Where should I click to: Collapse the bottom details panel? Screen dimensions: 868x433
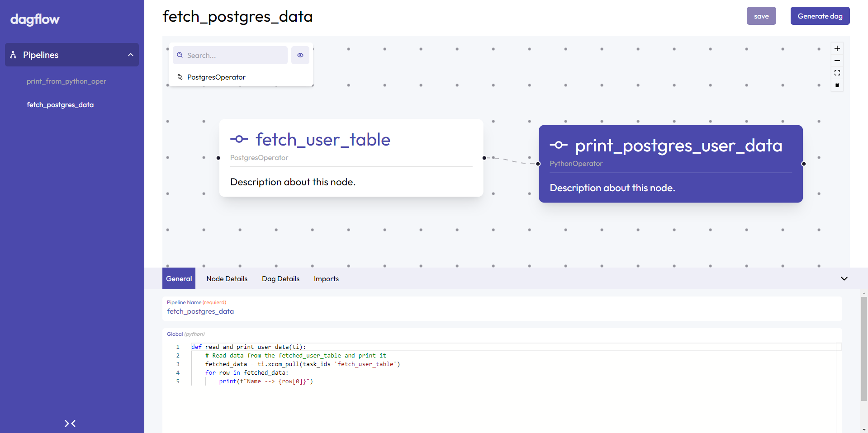(844, 278)
